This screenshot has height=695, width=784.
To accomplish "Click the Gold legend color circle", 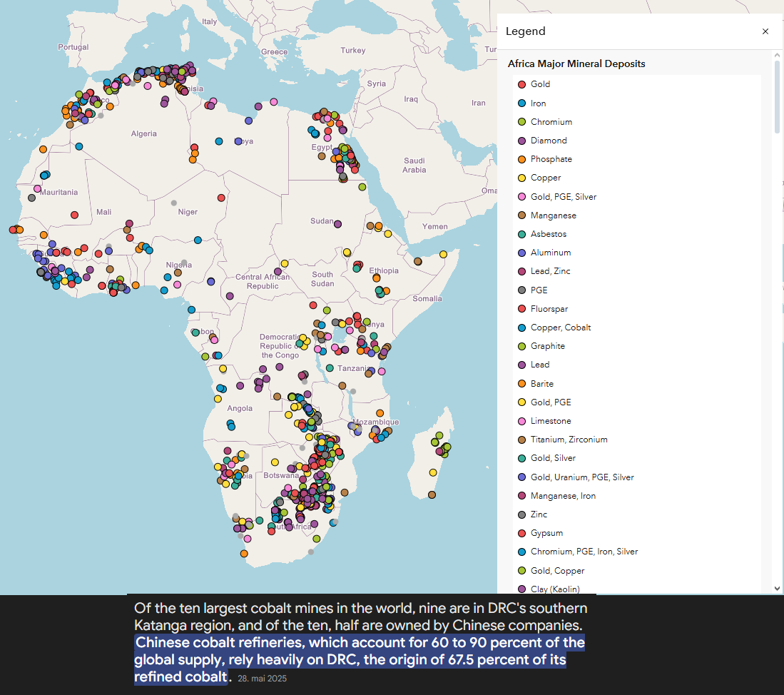I will [x=521, y=84].
